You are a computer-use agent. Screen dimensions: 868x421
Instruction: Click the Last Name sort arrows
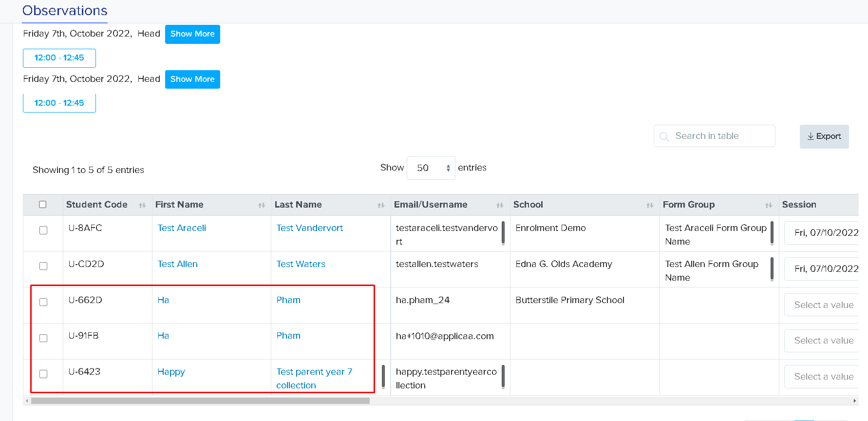point(381,206)
